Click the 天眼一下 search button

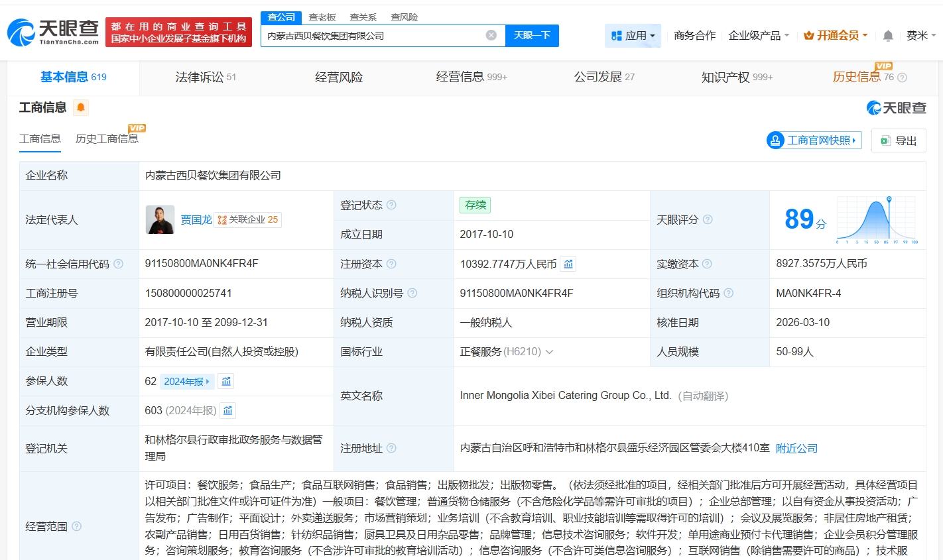[x=532, y=36]
